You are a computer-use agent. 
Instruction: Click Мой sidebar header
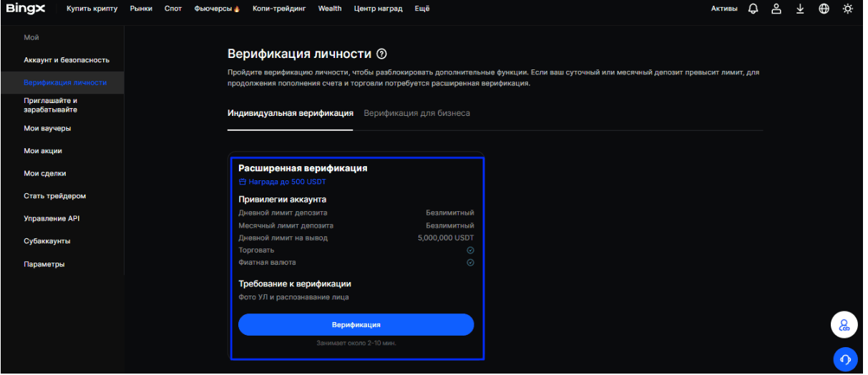31,37
